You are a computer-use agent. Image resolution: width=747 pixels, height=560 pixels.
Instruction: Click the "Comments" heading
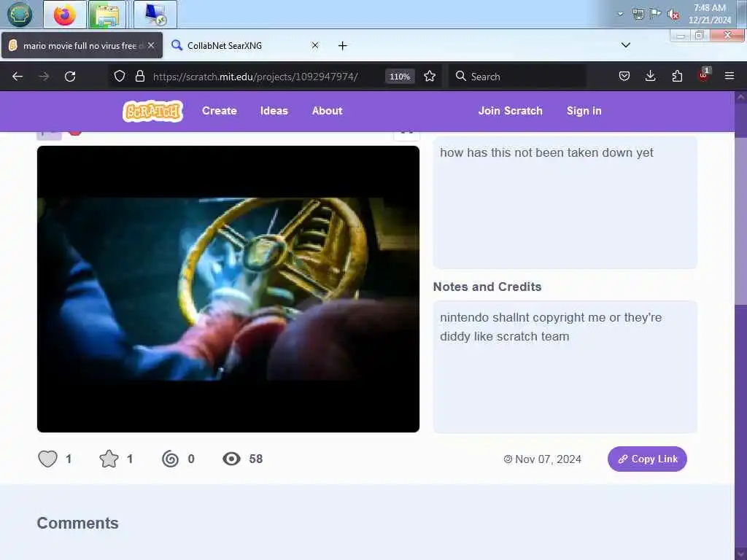click(77, 523)
